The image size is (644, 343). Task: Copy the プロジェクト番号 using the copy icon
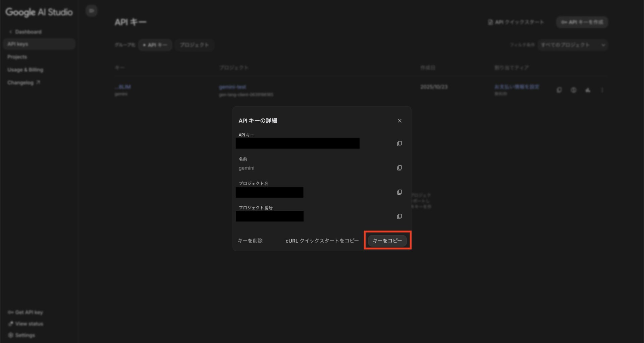tap(399, 216)
